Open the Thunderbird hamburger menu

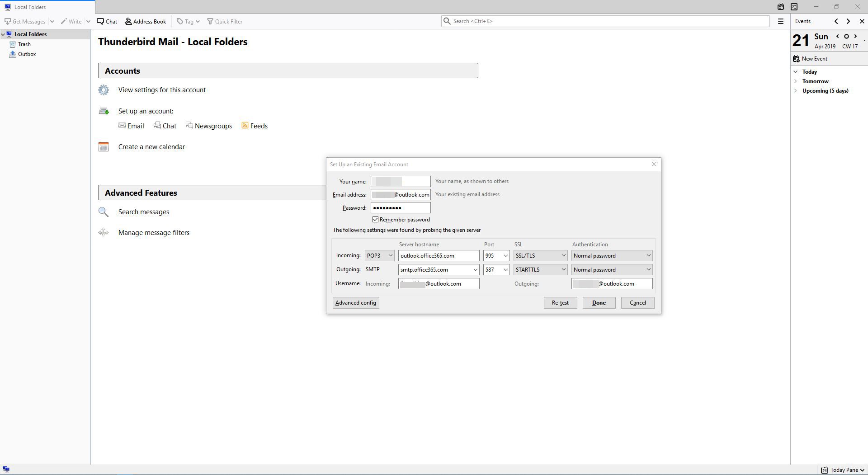click(780, 21)
